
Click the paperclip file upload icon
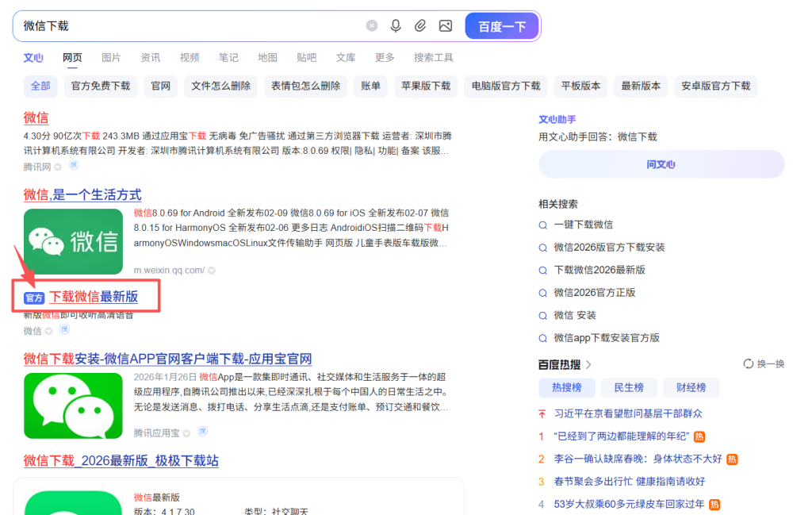tap(420, 26)
